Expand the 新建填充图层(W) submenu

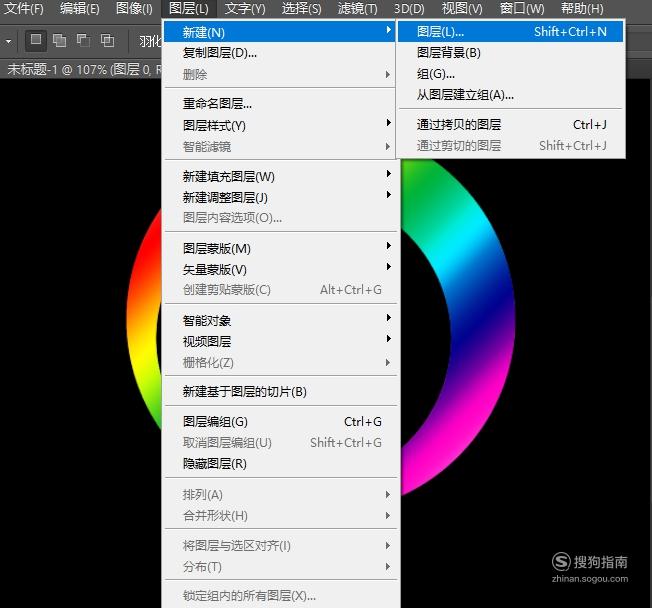[279, 176]
